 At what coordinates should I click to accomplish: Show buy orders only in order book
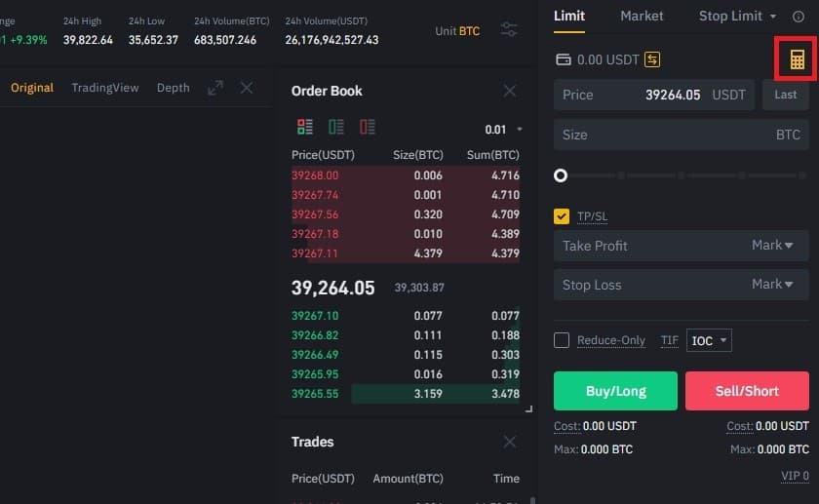point(335,127)
